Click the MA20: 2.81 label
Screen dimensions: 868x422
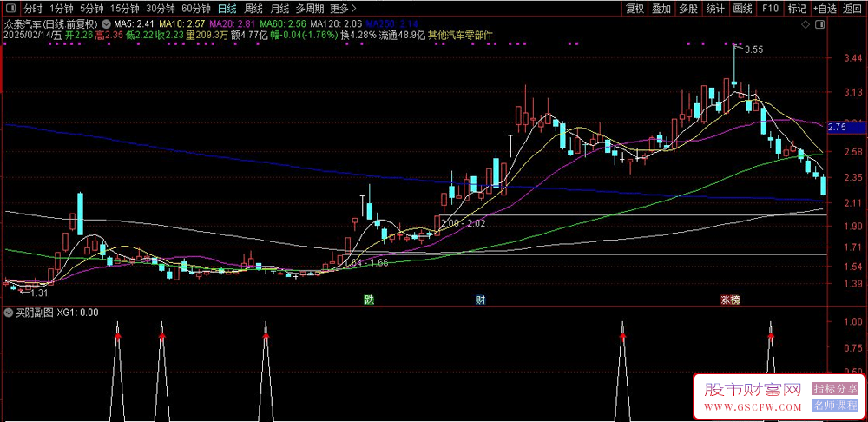[233, 24]
